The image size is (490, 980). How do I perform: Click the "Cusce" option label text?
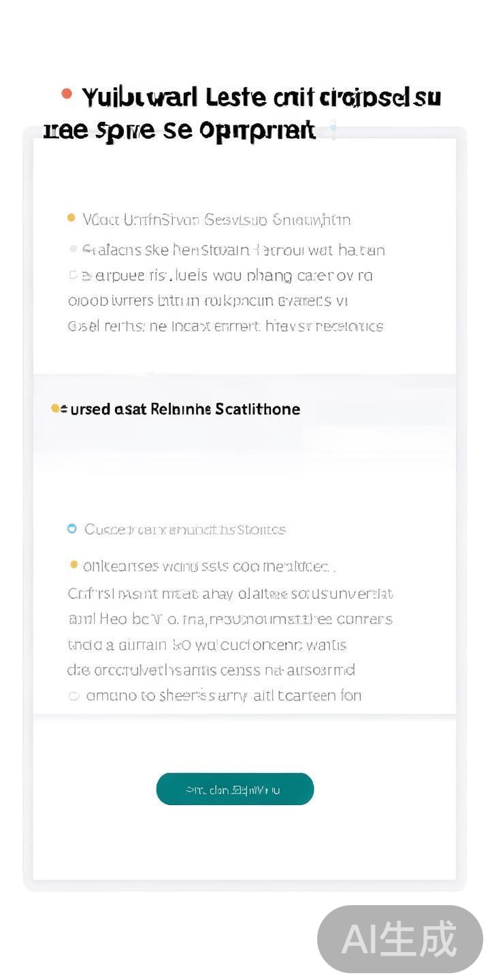point(184,529)
